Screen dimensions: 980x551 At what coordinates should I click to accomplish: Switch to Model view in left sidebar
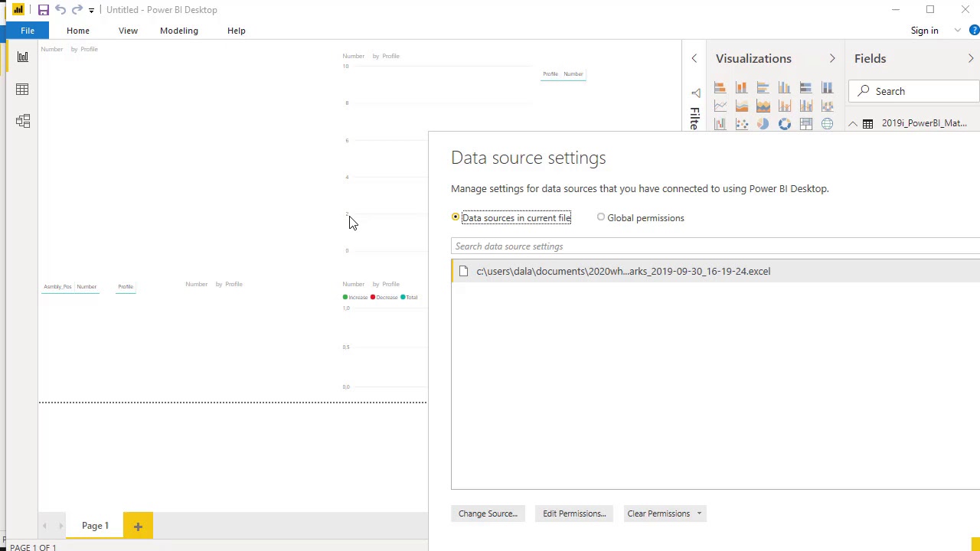22,121
